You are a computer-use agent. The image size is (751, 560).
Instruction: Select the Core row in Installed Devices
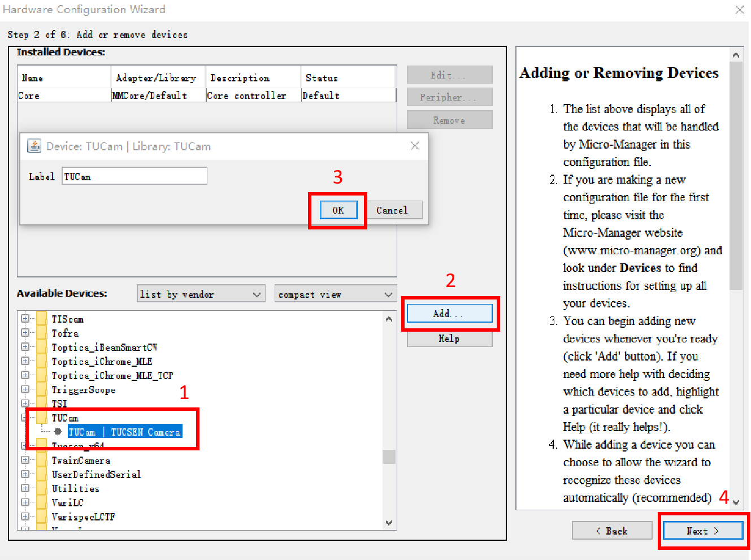tap(207, 95)
